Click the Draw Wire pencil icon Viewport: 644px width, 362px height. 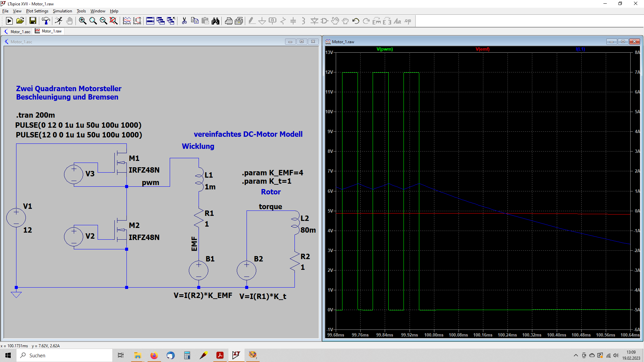pos(252,21)
